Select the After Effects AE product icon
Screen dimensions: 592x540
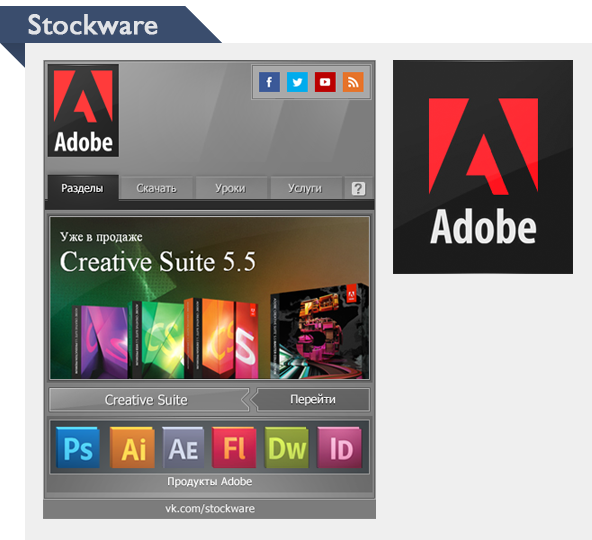183,448
